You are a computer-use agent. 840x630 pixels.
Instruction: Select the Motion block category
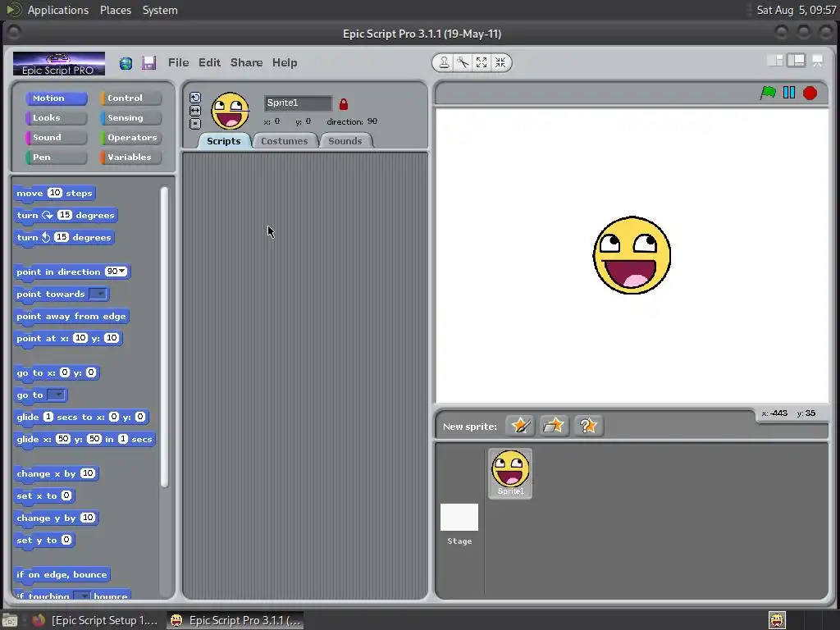[x=56, y=98]
